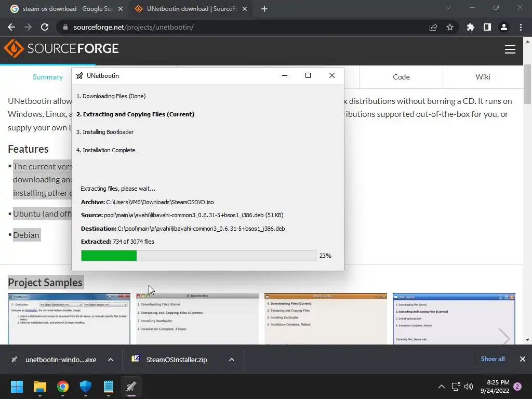This screenshot has width=532, height=399.
Task: Open network status tray icon
Action: pyautogui.click(x=456, y=387)
